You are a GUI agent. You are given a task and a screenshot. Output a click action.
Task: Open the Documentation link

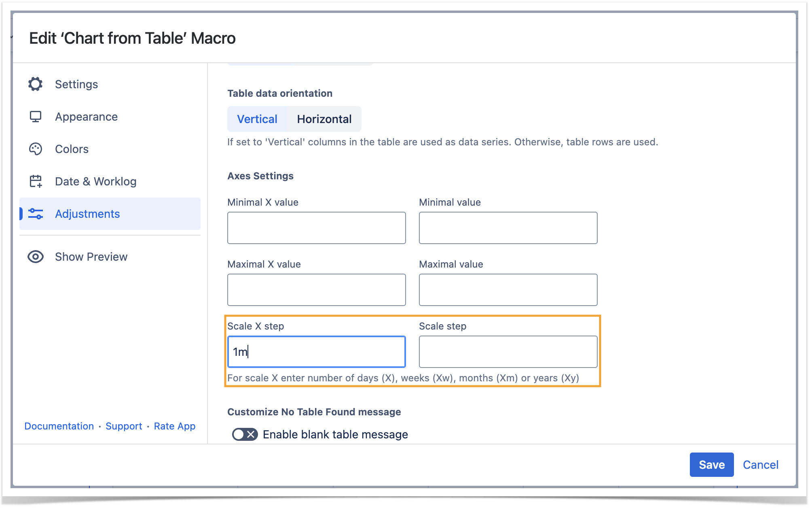click(59, 426)
